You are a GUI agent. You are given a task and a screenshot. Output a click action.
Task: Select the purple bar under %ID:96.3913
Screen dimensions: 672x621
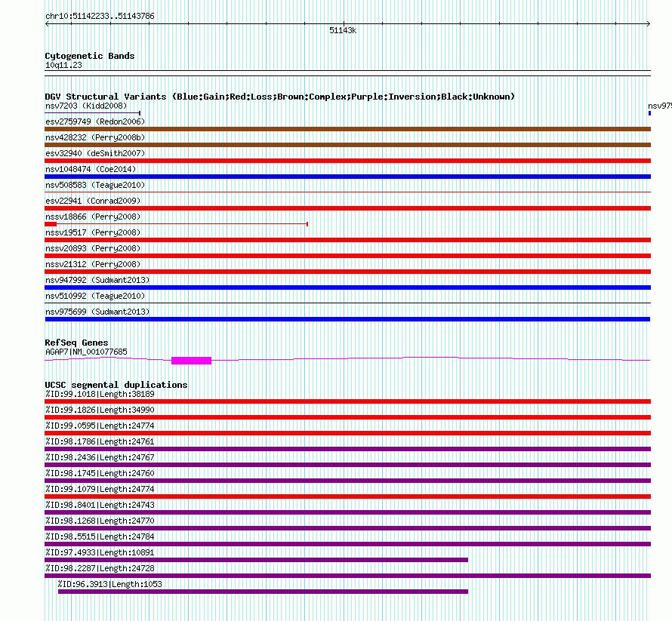264,592
